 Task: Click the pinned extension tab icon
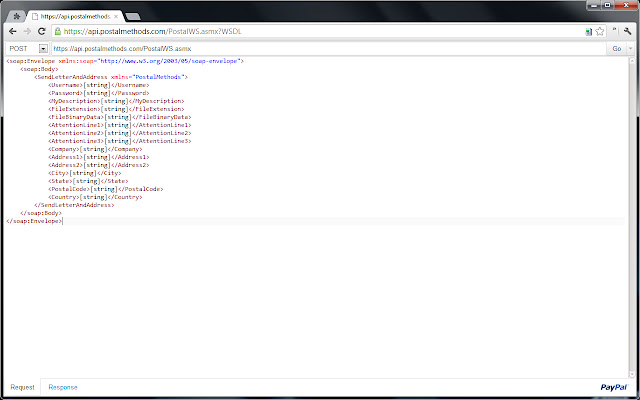pos(17,17)
